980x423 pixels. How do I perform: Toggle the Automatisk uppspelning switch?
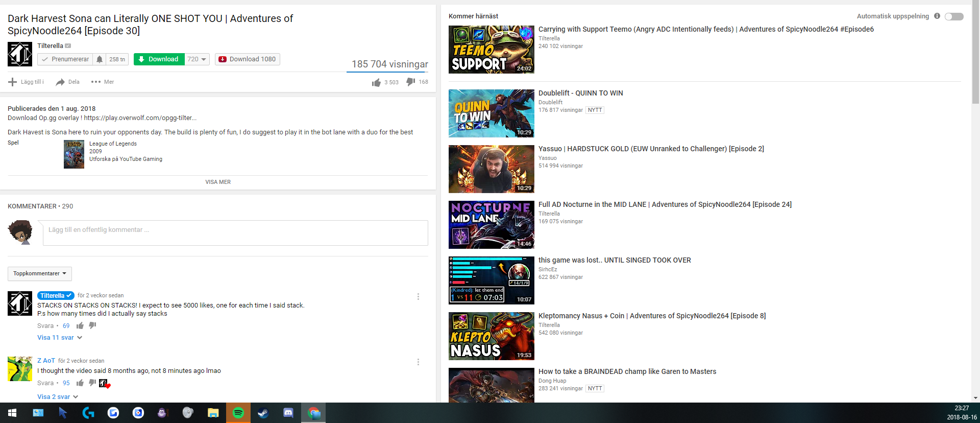(954, 16)
